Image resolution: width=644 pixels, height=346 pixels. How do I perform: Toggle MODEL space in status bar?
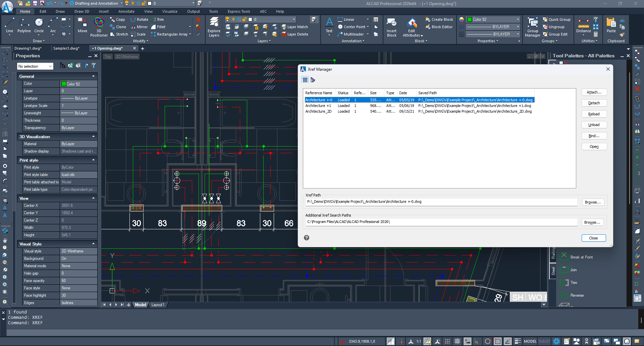click(x=530, y=341)
